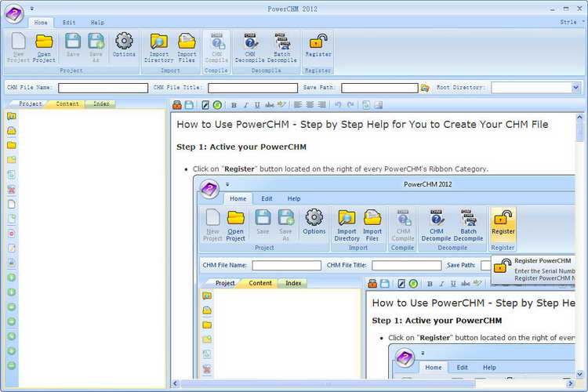588x392 pixels.
Task: Expand the Root Directory combo box arrow
Action: [x=576, y=88]
